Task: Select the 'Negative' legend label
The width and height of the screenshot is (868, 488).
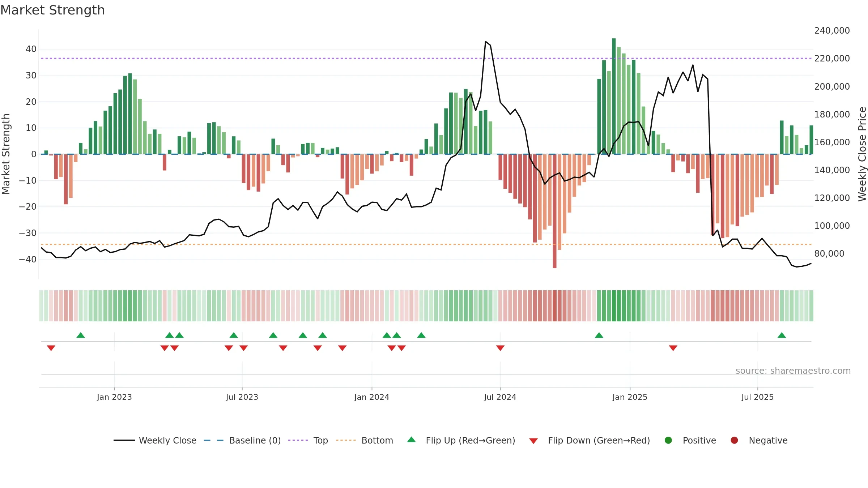Action: (768, 440)
